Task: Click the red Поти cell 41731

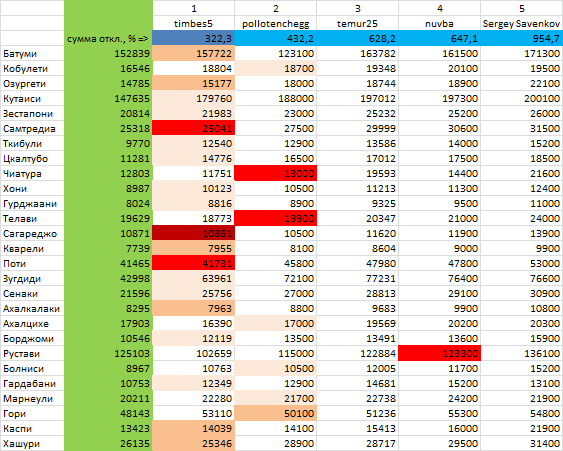Action: pyautogui.click(x=194, y=263)
